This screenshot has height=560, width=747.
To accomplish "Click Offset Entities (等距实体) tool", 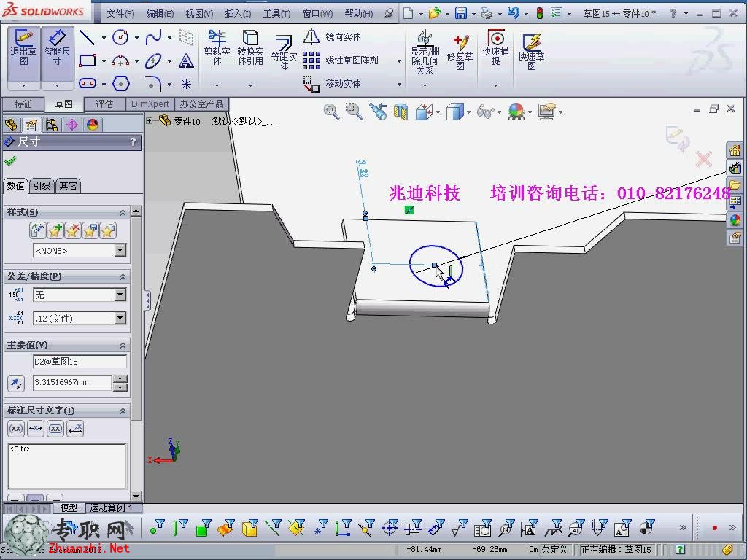I will click(284, 52).
